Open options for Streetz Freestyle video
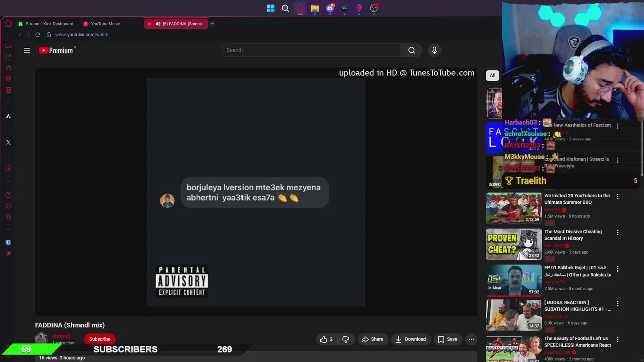The width and height of the screenshot is (644, 362). [x=618, y=160]
